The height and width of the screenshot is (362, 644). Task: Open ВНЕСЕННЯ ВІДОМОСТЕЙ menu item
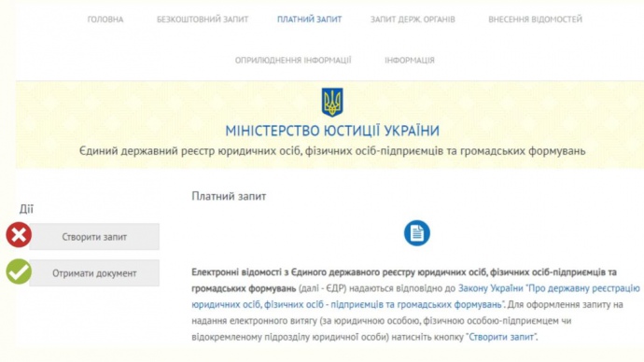pos(535,20)
